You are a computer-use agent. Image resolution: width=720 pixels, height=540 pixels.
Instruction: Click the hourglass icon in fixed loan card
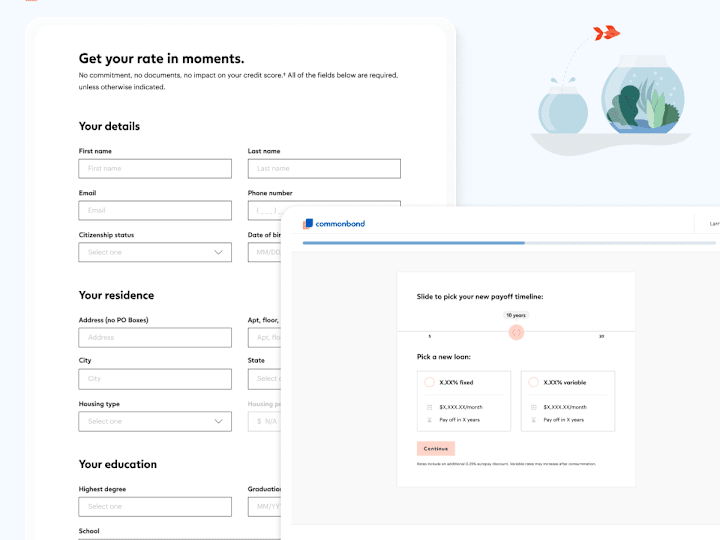tap(429, 420)
